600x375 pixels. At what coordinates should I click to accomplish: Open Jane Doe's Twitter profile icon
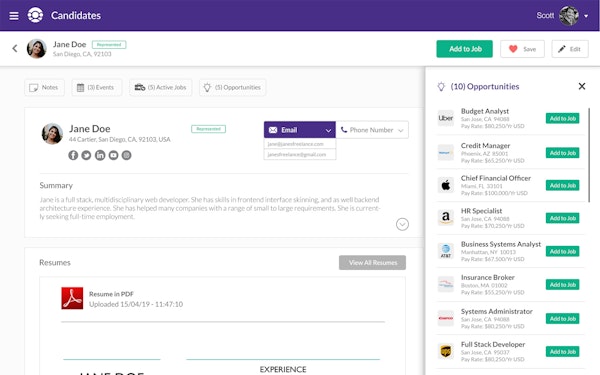tap(86, 155)
